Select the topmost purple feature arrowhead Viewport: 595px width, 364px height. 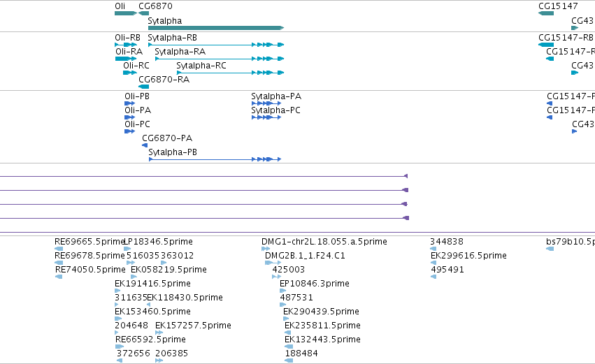406,176
